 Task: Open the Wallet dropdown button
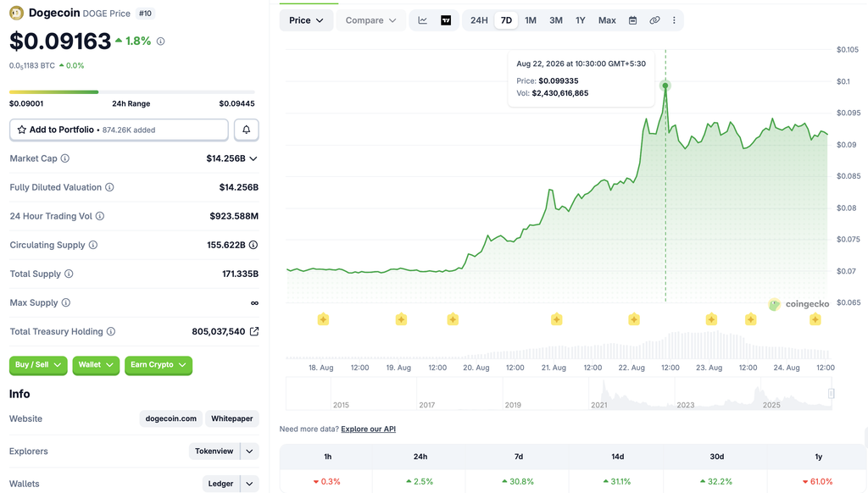coord(96,364)
